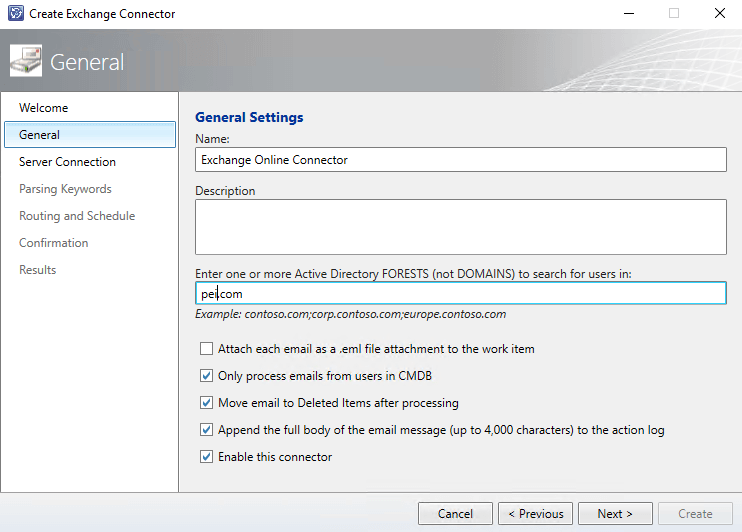
Task: Click the General header connector icon
Action: click(x=26, y=61)
